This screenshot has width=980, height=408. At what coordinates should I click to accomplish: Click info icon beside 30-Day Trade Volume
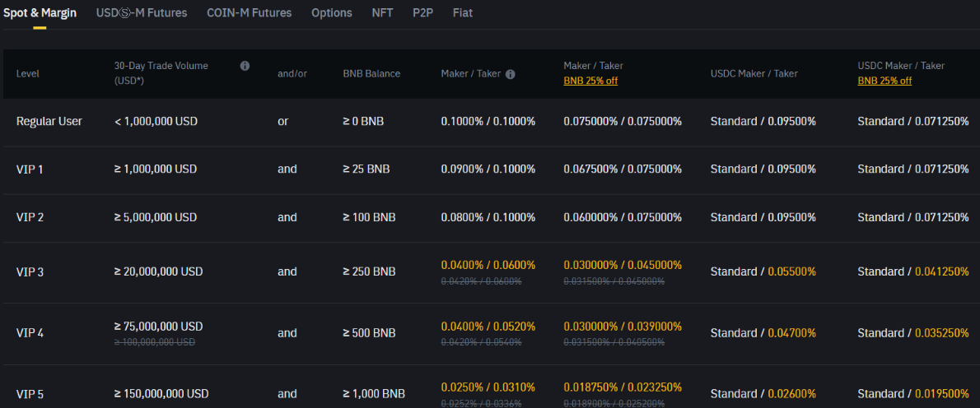click(x=245, y=66)
